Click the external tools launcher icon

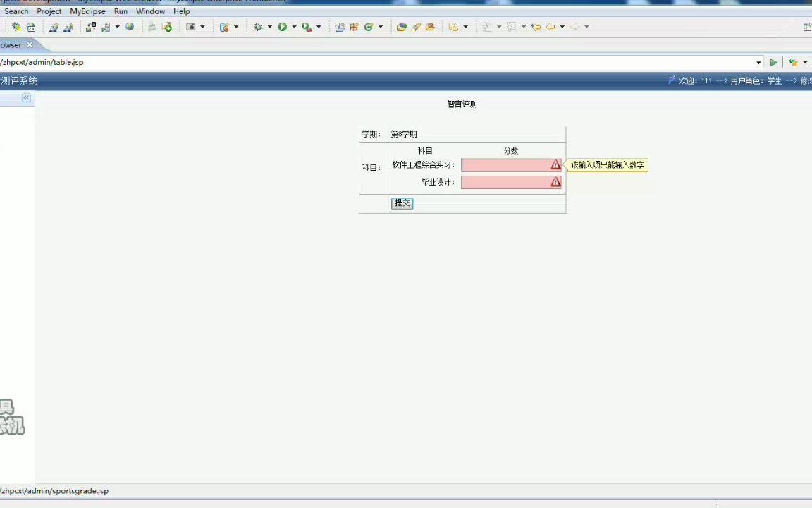pos(306,26)
